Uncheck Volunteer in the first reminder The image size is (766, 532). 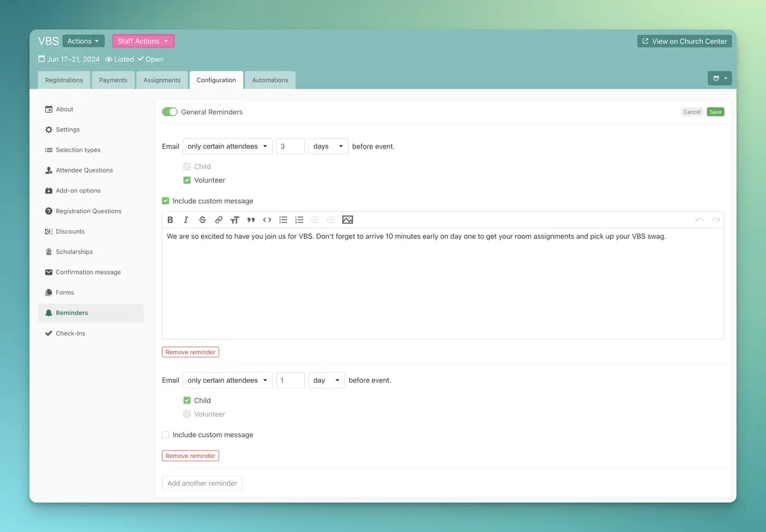coord(187,181)
